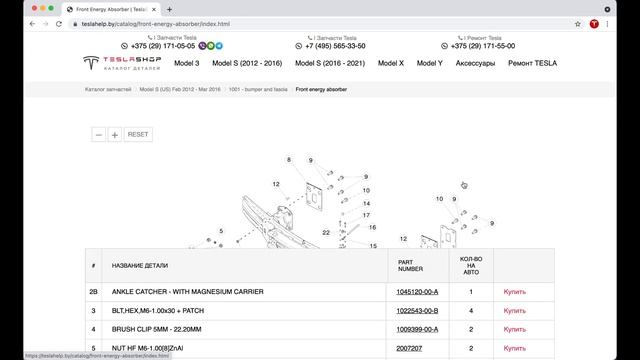Click callout number 5 in the diagram

(221, 231)
